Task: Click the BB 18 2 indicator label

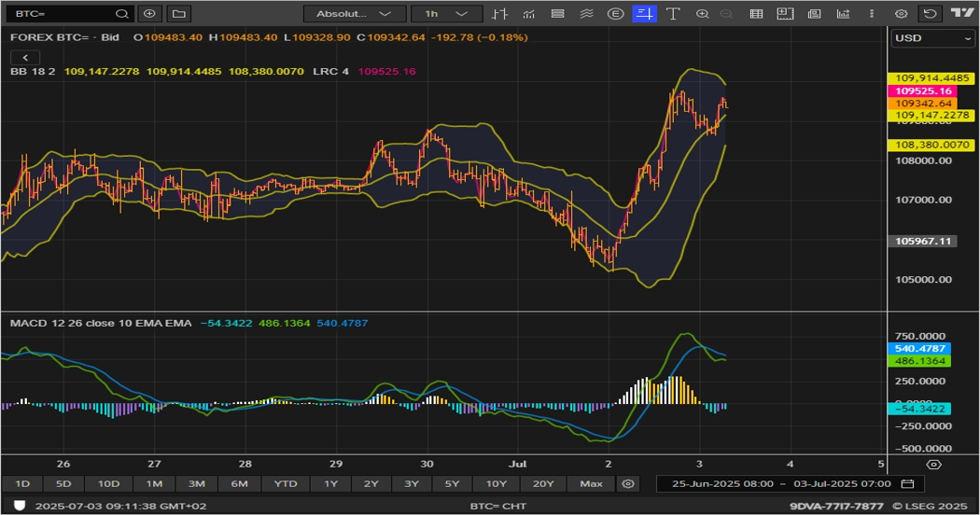Action: [33, 71]
